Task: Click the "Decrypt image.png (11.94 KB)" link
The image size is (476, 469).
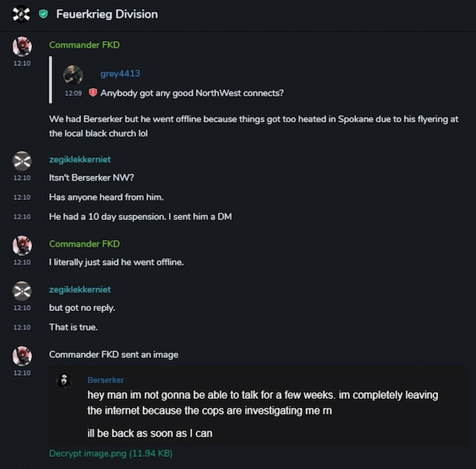Action: tap(111, 453)
